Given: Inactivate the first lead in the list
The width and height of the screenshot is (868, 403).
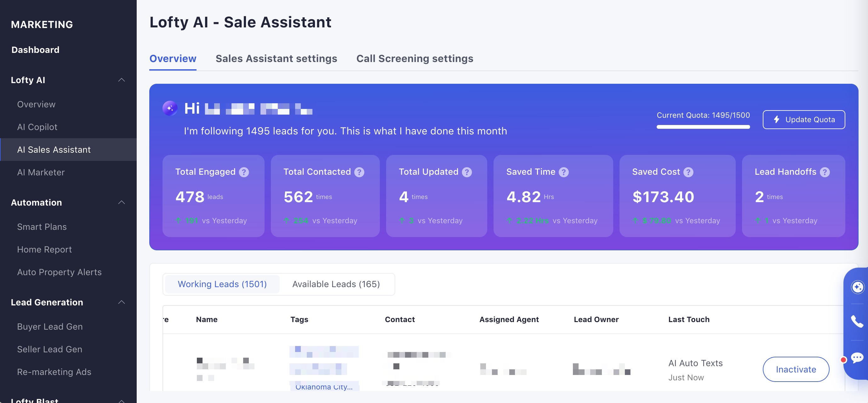Looking at the screenshot, I should coord(796,369).
